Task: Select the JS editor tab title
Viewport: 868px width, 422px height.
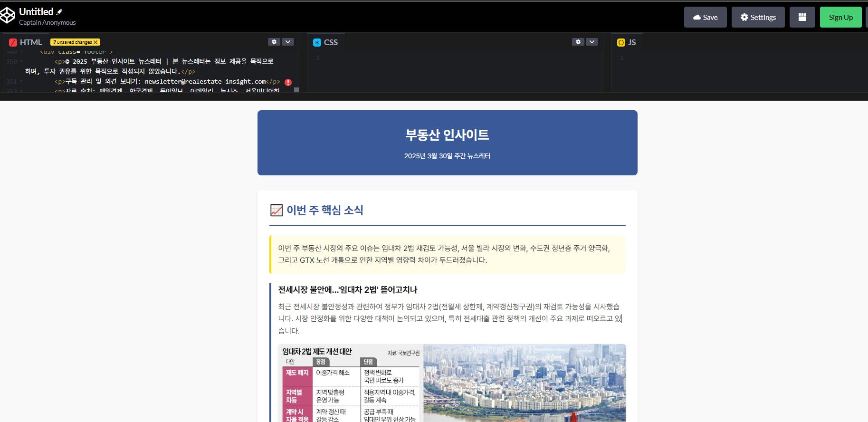Action: pos(632,42)
